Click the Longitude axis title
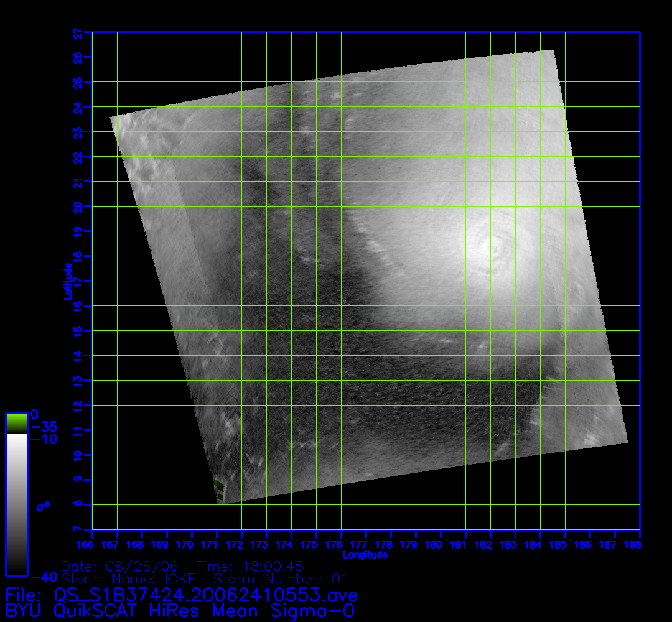 tap(366, 555)
